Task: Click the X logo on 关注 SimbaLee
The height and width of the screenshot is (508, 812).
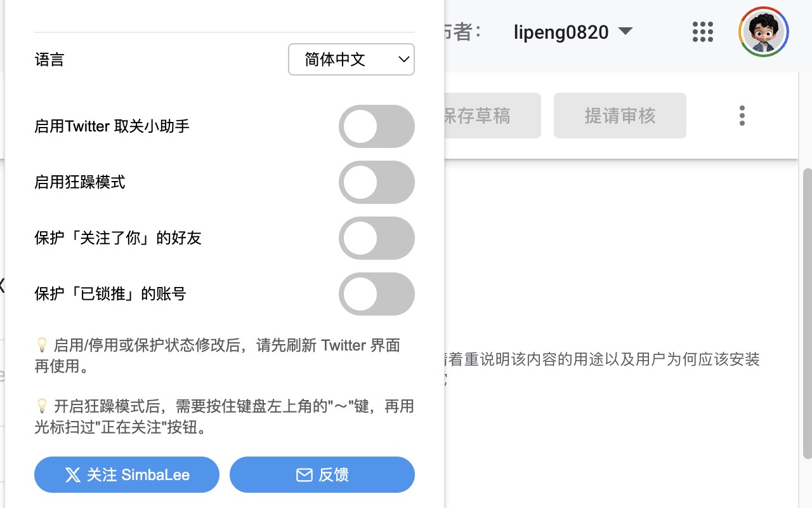Action: [73, 475]
